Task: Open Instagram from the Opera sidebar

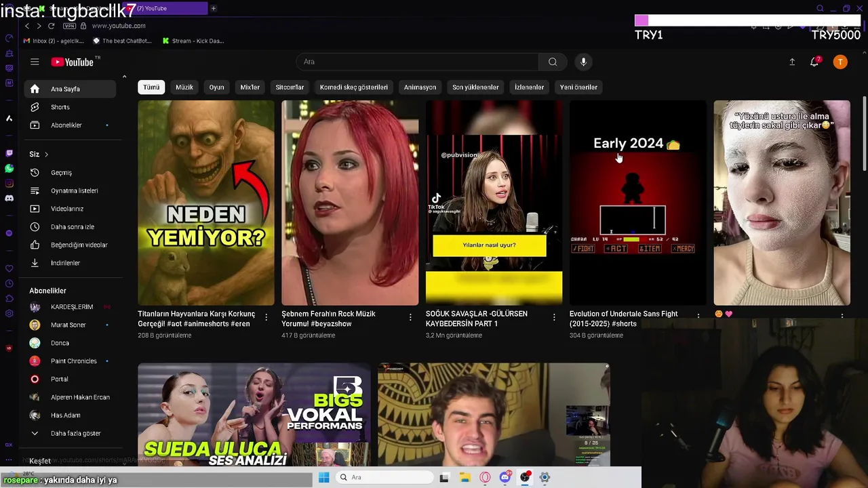Action: point(9,183)
